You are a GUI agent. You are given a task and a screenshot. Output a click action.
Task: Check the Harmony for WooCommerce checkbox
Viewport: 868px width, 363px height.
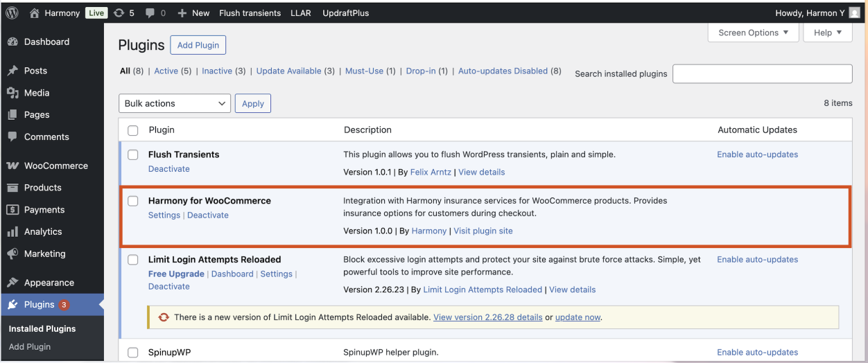pos(133,201)
